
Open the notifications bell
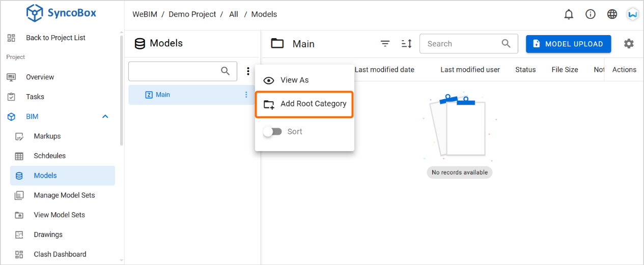pos(569,14)
